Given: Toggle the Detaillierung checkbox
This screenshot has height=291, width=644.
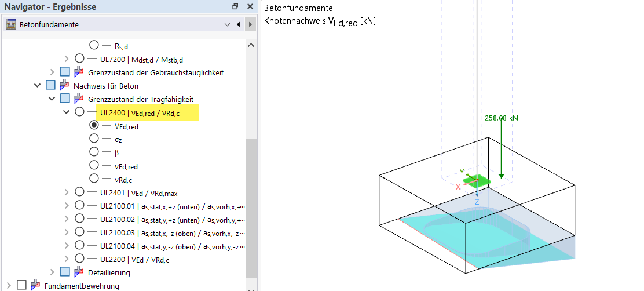Looking at the screenshot, I should coord(65,272).
